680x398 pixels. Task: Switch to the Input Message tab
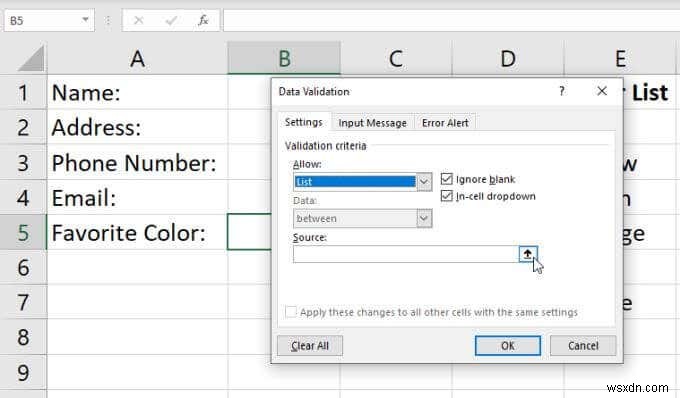click(373, 123)
